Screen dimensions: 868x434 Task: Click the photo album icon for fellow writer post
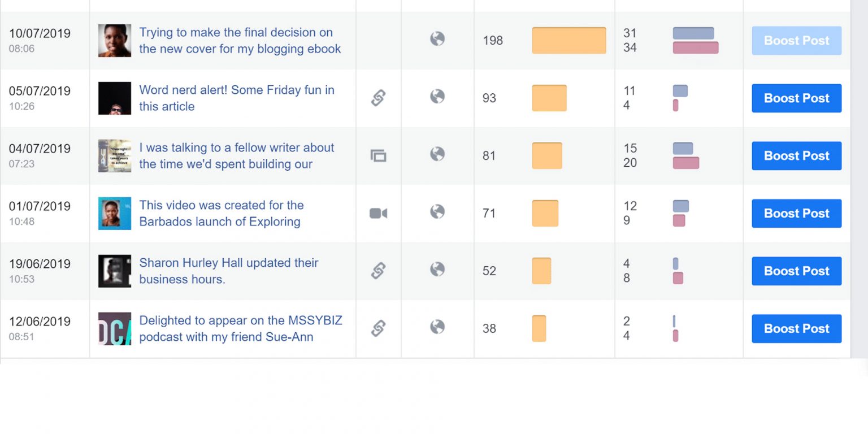click(x=378, y=155)
